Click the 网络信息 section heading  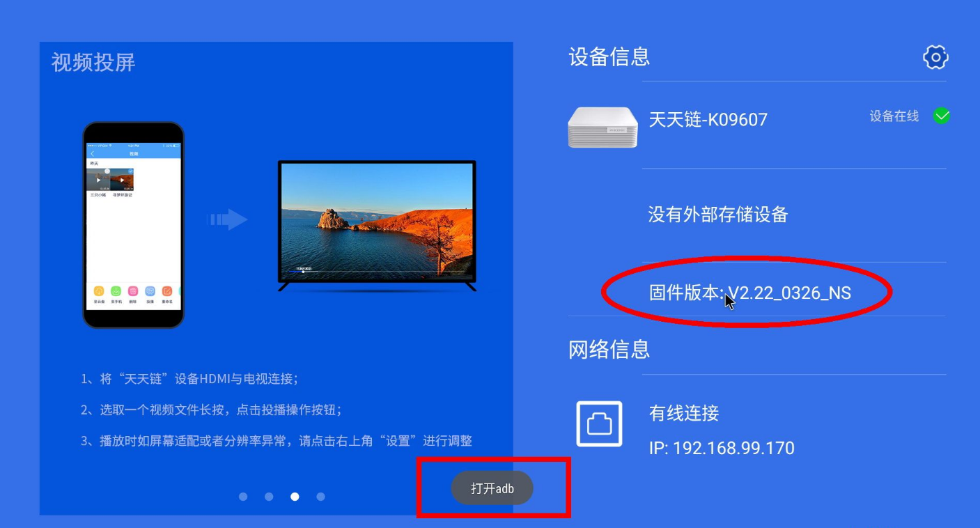click(609, 349)
